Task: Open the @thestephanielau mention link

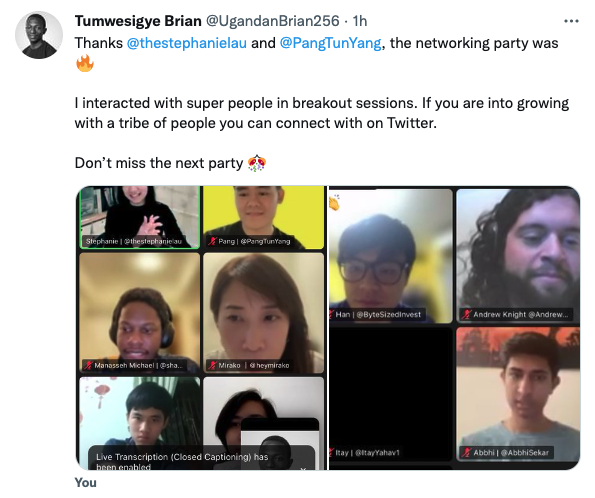Action: point(187,43)
